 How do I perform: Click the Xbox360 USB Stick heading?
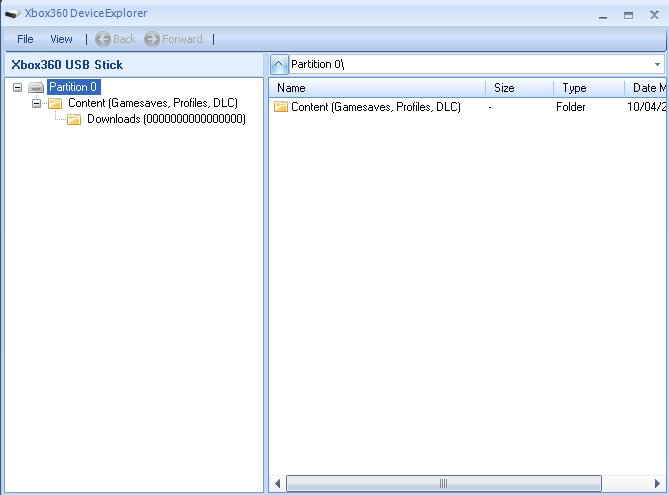click(67, 65)
